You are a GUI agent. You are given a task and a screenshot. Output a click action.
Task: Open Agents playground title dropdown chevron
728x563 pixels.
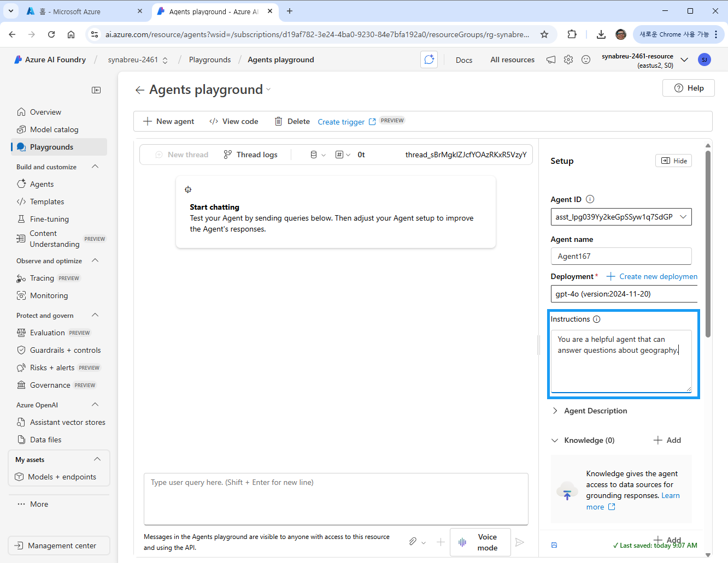(268, 90)
